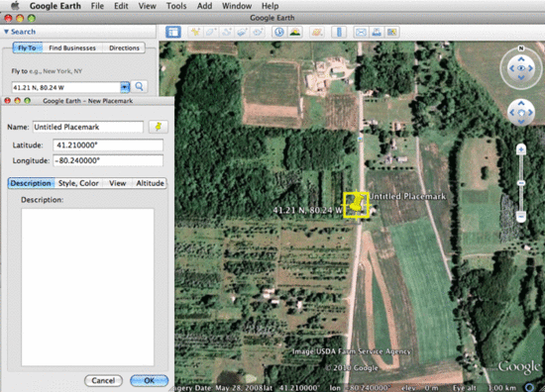
Task: Open the historical imagery clock icon
Action: point(279,33)
